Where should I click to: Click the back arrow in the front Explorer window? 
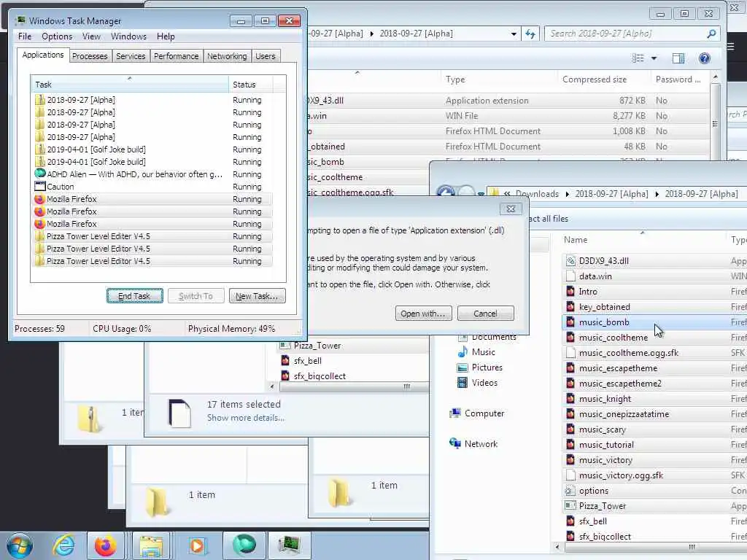pos(446,192)
